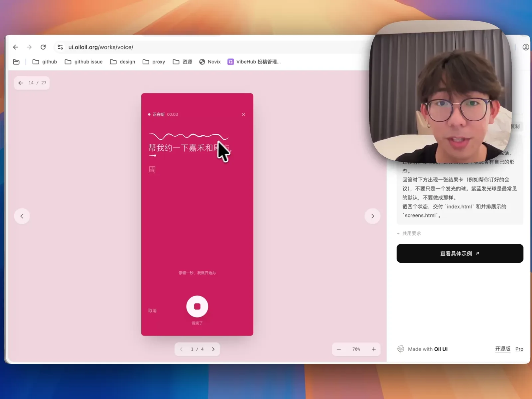Click the hint 停顿一秒，我就开始办
The image size is (532, 399).
point(197,273)
